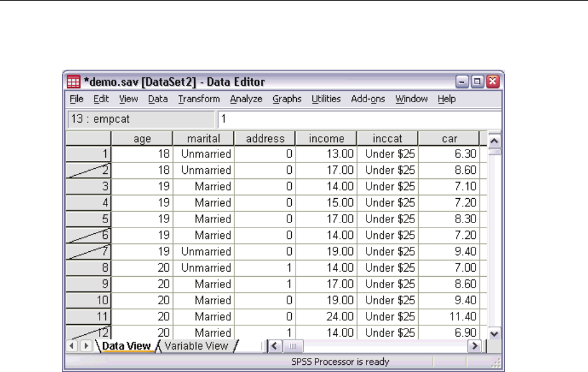Switch to the Variable View tab
588x372 pixels.
196,346
